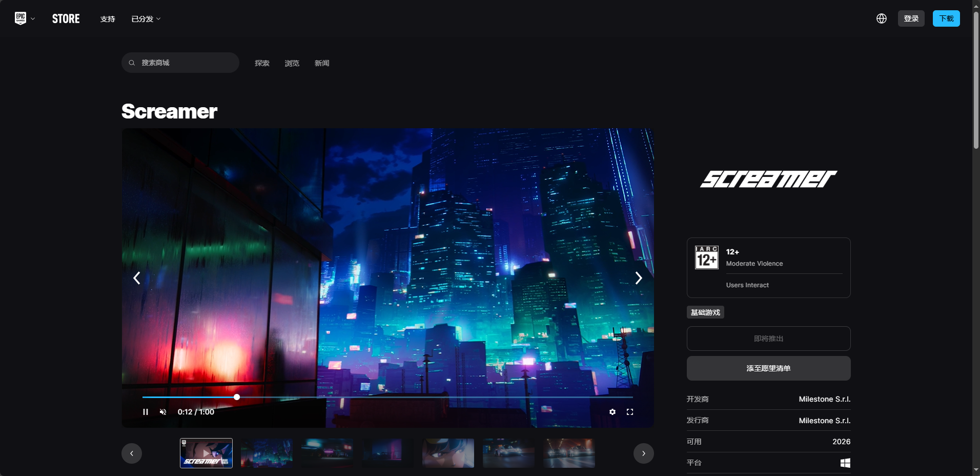Select the second city skyline thumbnail
Image resolution: width=980 pixels, height=476 pixels.
(267, 453)
